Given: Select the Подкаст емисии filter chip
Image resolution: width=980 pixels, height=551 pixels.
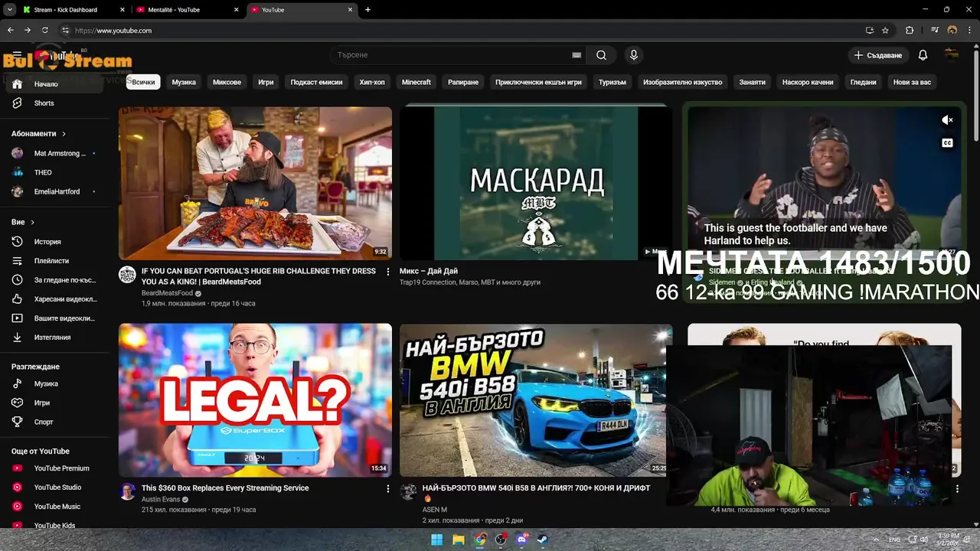Looking at the screenshot, I should click(316, 82).
